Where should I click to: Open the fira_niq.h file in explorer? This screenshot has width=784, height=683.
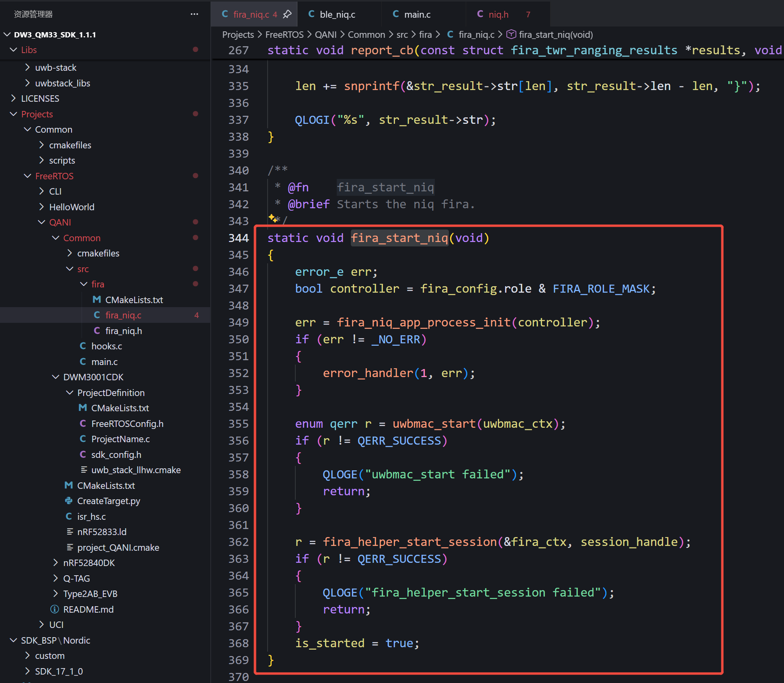click(x=123, y=331)
